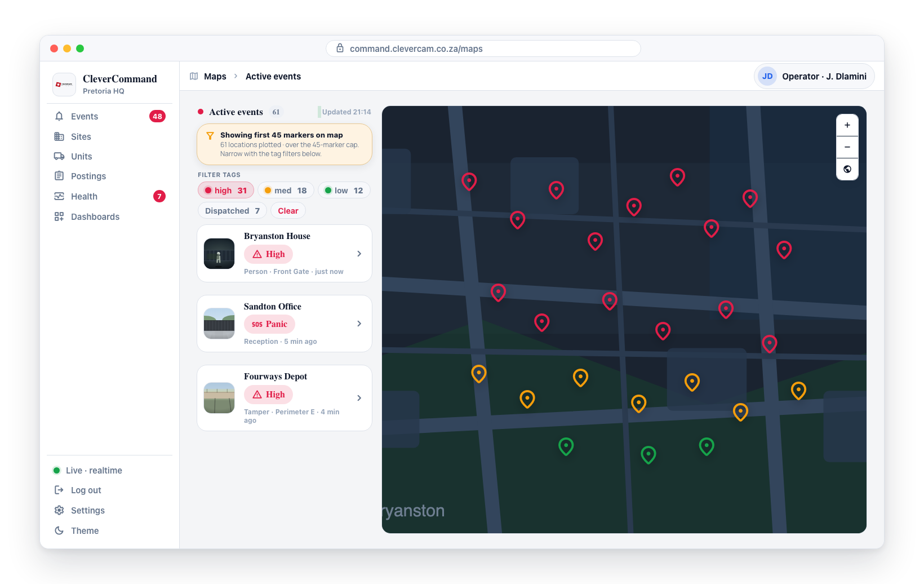Toggle the low 12 filter tag
Image resolution: width=924 pixels, height=584 pixels.
[x=344, y=191]
